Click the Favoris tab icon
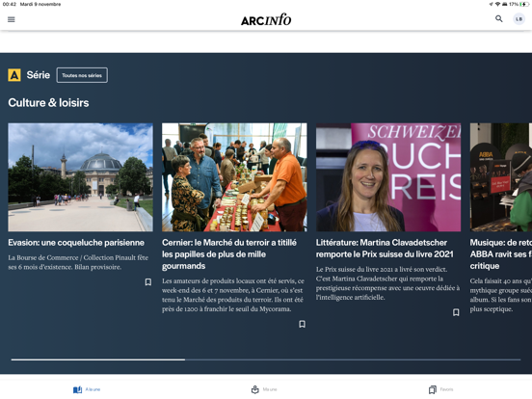The height and width of the screenshot is (399, 532). [433, 389]
